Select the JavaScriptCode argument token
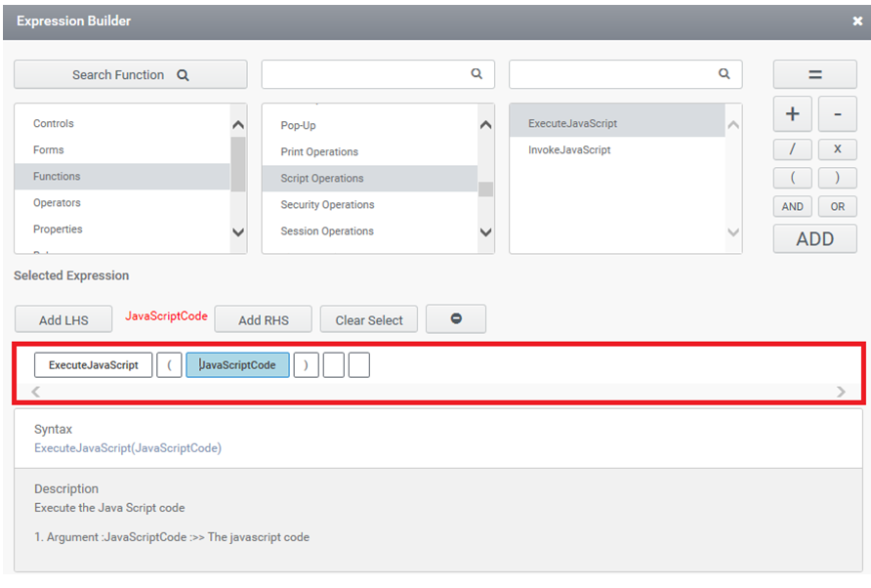The image size is (871, 588). [237, 365]
